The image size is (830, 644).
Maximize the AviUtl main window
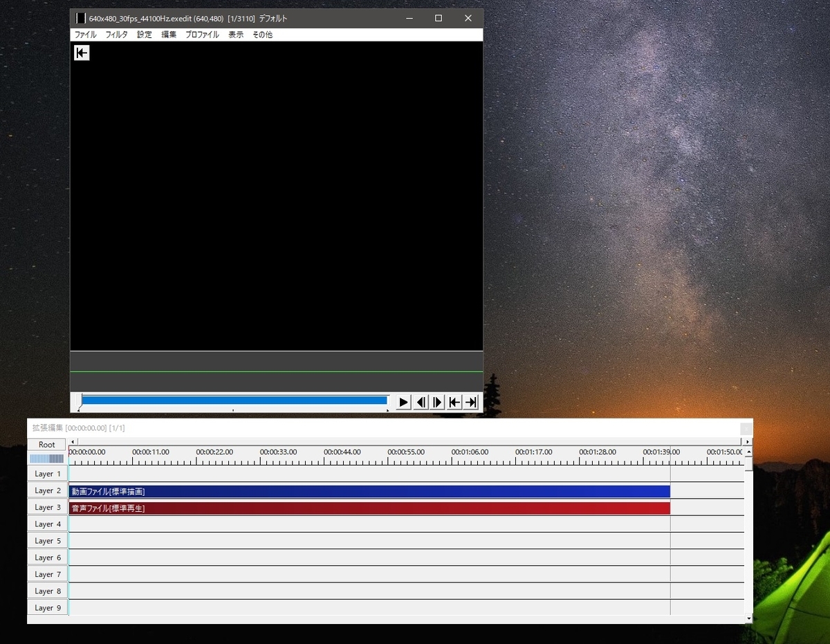pyautogui.click(x=438, y=18)
